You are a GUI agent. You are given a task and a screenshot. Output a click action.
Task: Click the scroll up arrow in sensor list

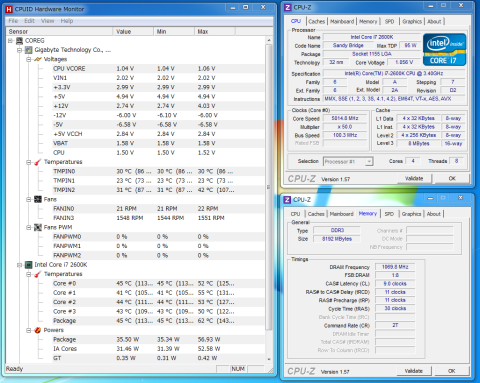[x=269, y=40]
